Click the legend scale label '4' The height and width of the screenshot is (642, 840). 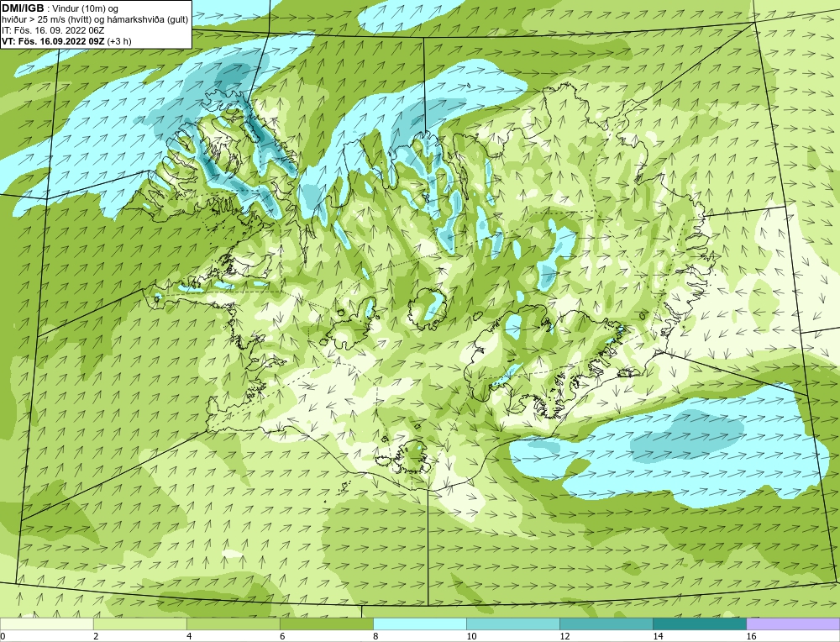[x=189, y=636]
